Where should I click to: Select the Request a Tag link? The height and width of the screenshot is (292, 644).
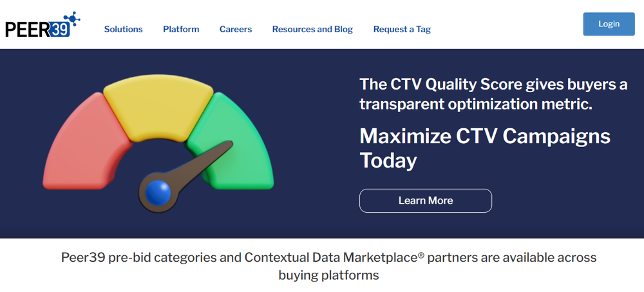pos(402,29)
